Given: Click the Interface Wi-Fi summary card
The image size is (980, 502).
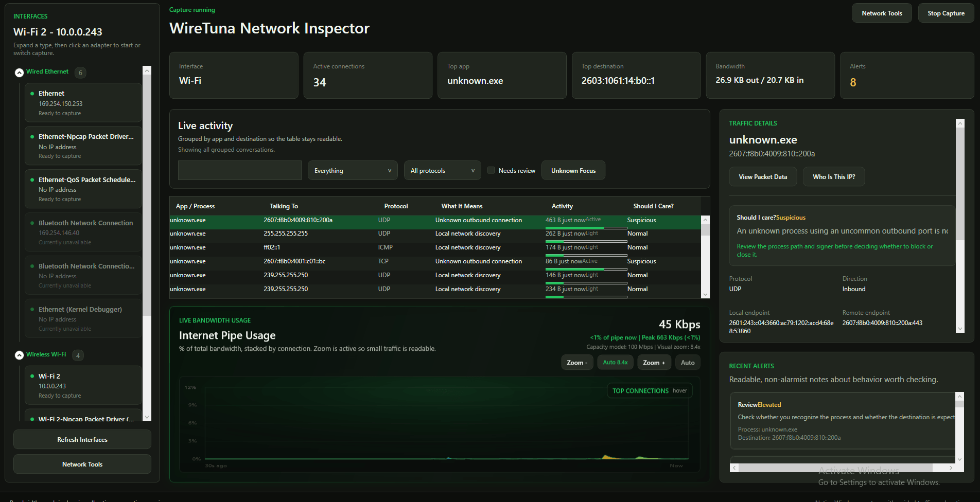Looking at the screenshot, I should (234, 75).
